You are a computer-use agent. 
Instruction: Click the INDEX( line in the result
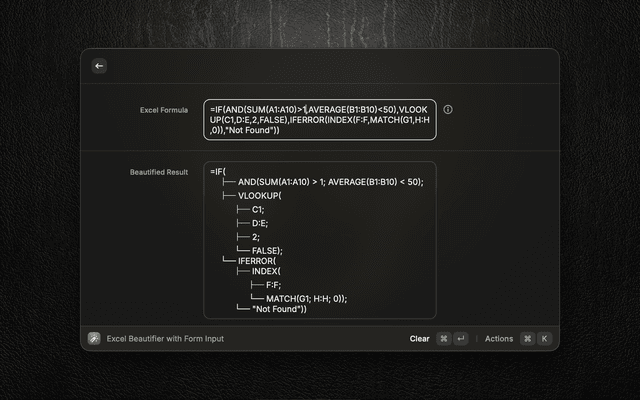269,271
